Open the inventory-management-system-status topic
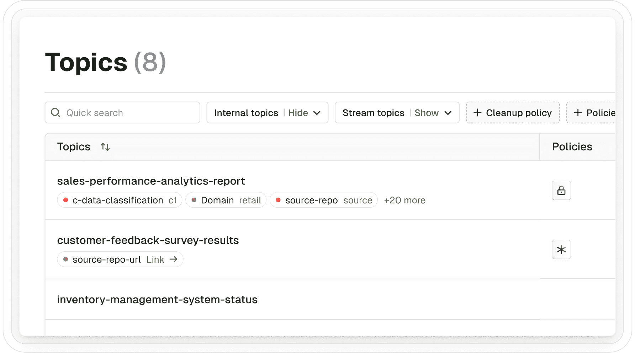 pos(157,300)
